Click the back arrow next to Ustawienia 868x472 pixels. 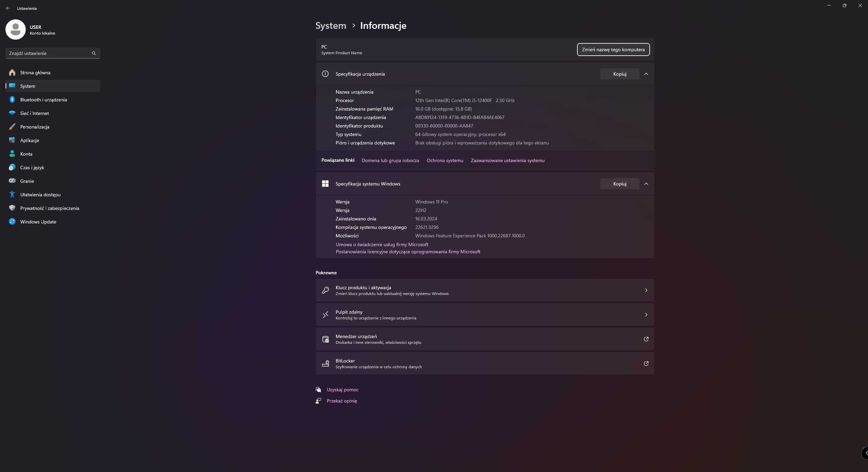coord(8,8)
